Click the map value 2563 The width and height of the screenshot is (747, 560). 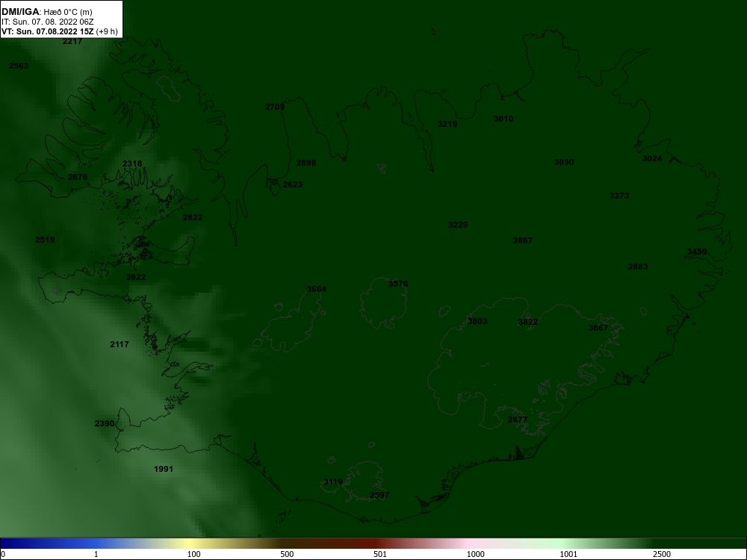pos(19,66)
